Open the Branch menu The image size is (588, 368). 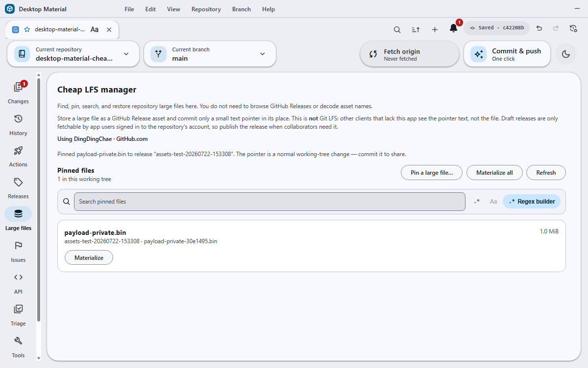(241, 9)
